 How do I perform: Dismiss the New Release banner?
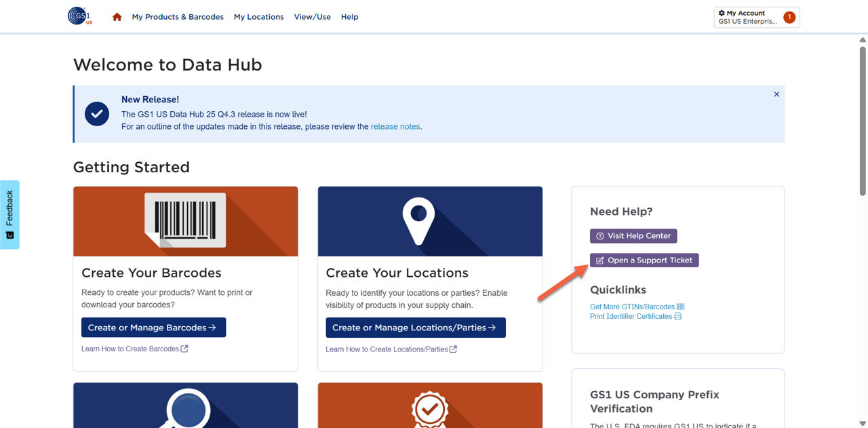click(776, 94)
